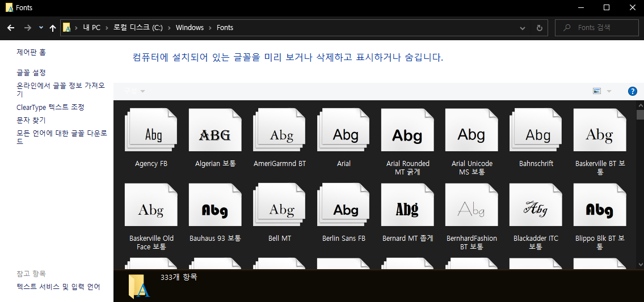This screenshot has width=644, height=302.
Task: Open the help question mark button
Action: pyautogui.click(x=633, y=91)
